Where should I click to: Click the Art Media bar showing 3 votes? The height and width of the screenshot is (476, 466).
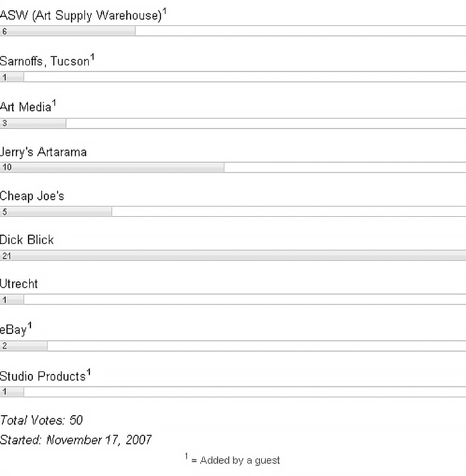[x=33, y=124]
